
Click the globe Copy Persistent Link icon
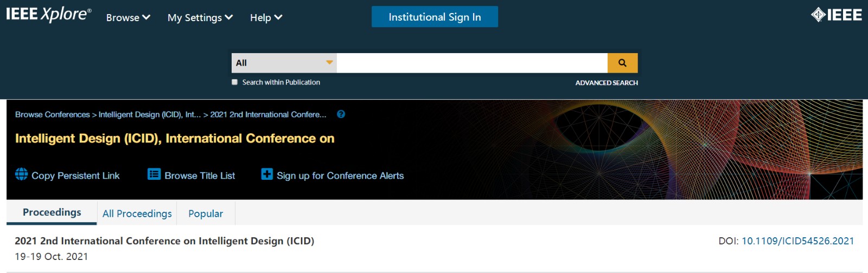22,174
